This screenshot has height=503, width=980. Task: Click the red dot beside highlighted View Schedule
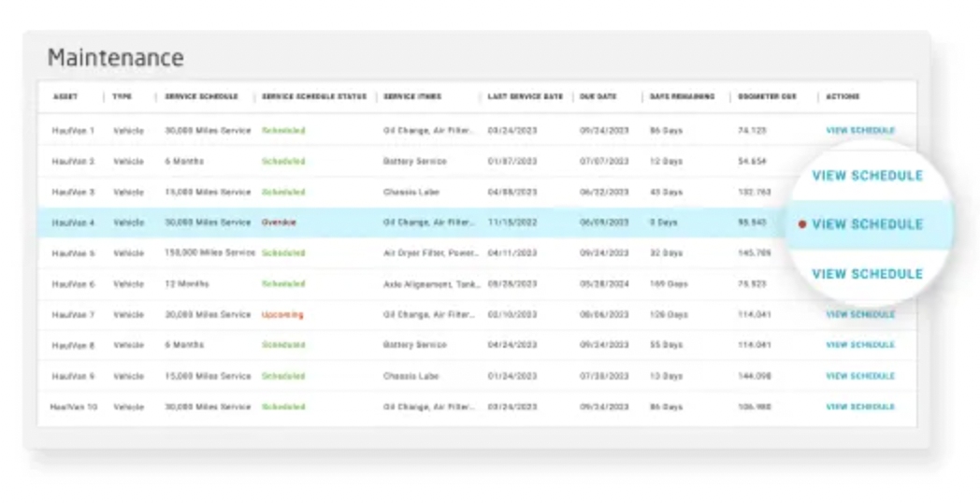click(x=801, y=224)
